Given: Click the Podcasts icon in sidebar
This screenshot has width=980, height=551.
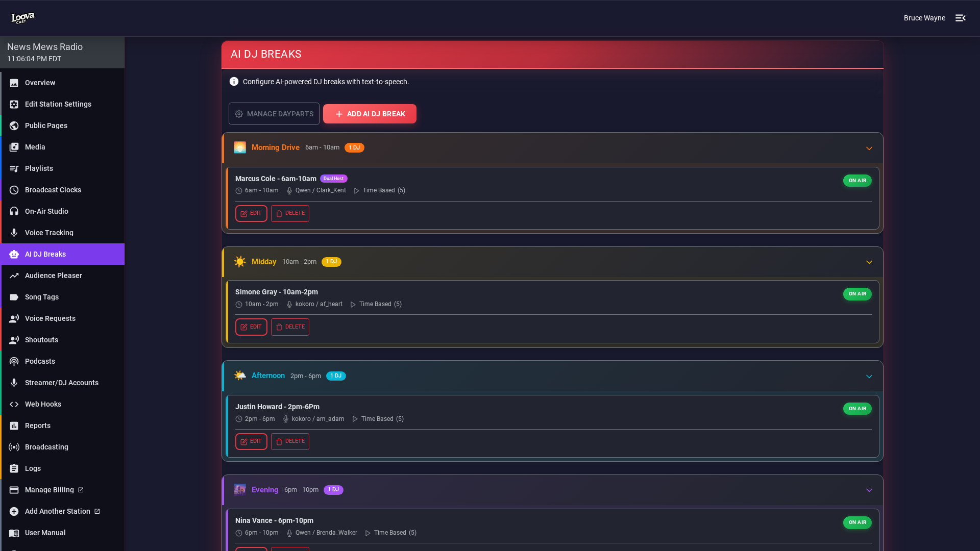Looking at the screenshot, I should tap(14, 361).
